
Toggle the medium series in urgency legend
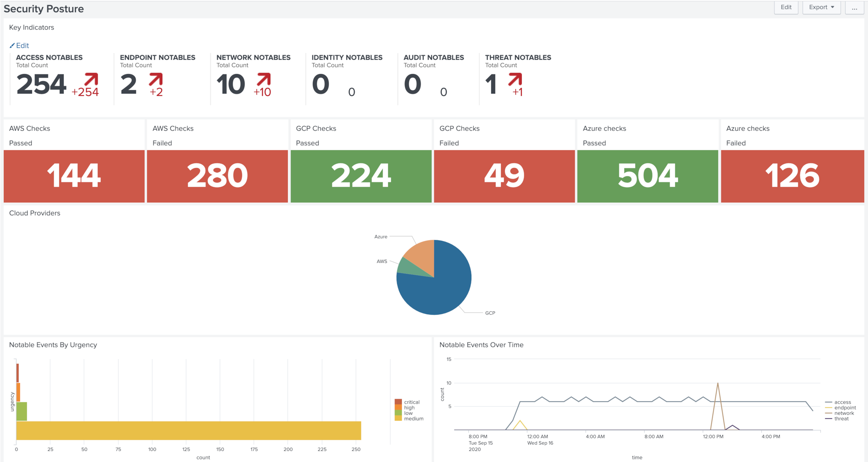[x=413, y=419]
